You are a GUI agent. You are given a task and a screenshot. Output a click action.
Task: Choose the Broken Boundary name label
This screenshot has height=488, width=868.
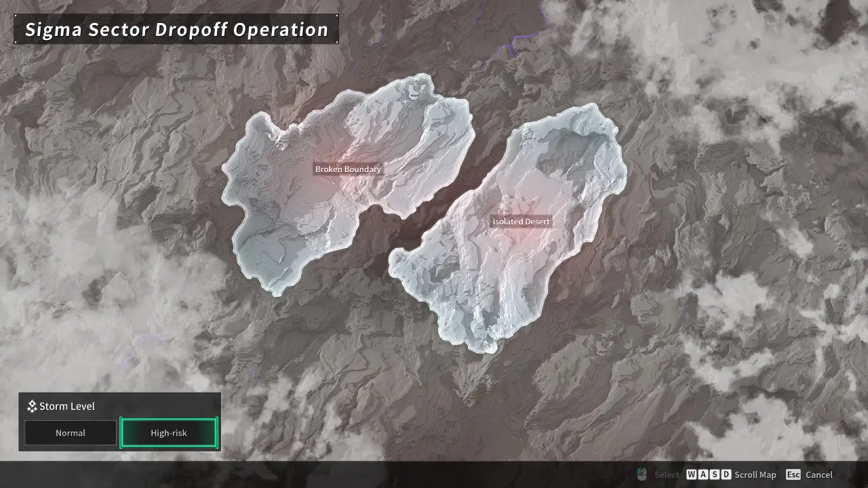[348, 169]
